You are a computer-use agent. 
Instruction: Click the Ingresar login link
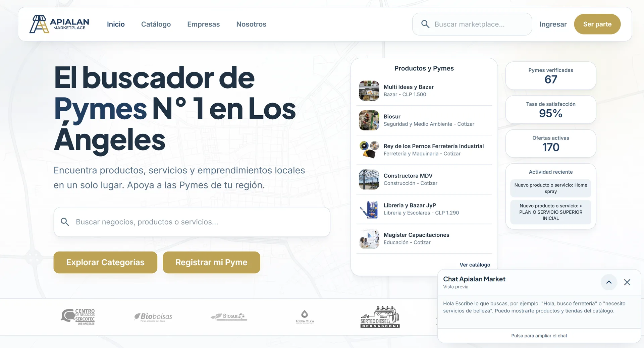(x=553, y=24)
